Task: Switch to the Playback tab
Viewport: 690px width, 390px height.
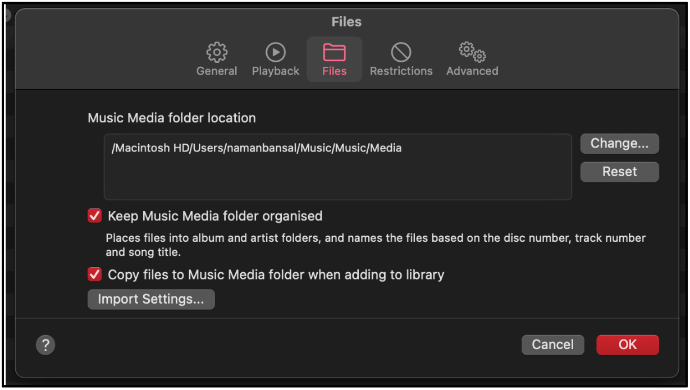Action: [x=275, y=59]
